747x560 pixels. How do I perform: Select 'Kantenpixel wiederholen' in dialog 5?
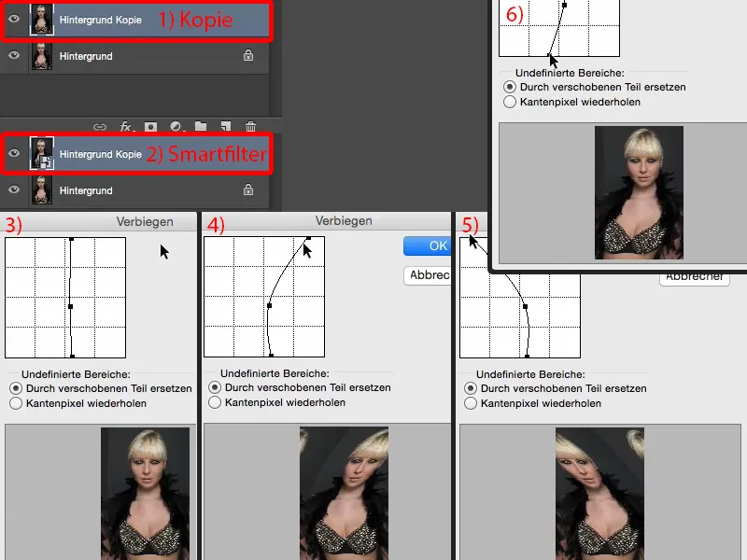(471, 403)
